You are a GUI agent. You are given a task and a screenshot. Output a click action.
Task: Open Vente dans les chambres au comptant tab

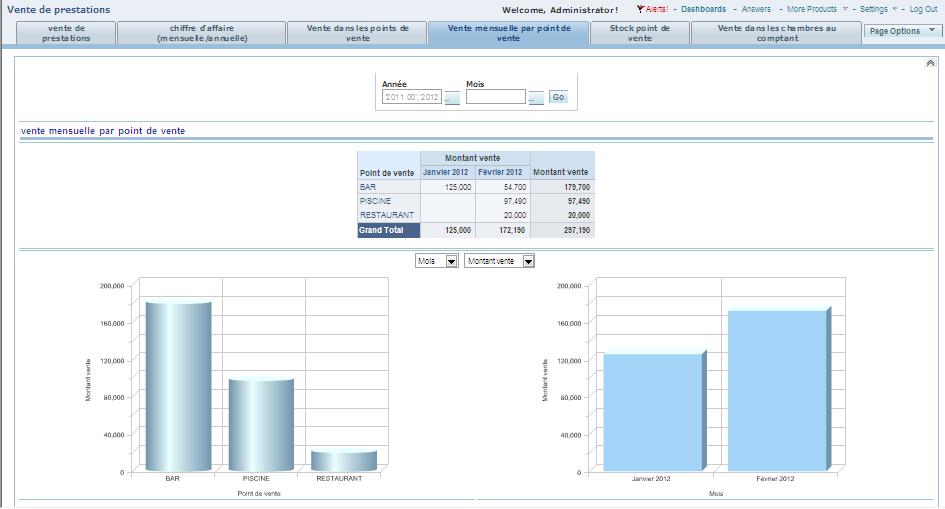click(x=776, y=33)
